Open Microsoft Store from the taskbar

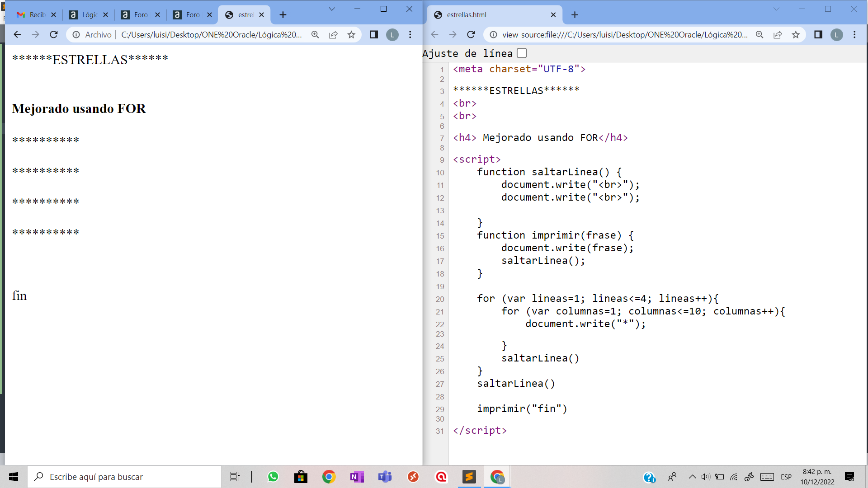[x=301, y=477]
